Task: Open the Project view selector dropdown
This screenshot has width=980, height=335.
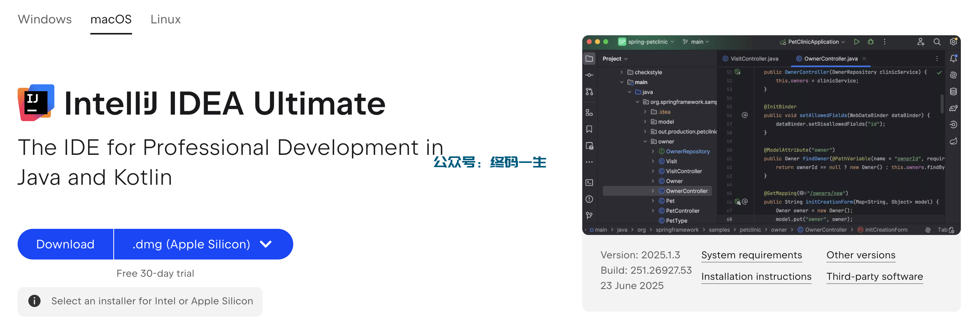Action: 615,59
